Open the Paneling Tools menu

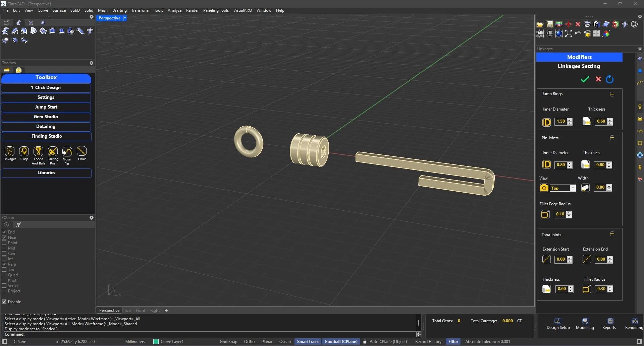216,10
